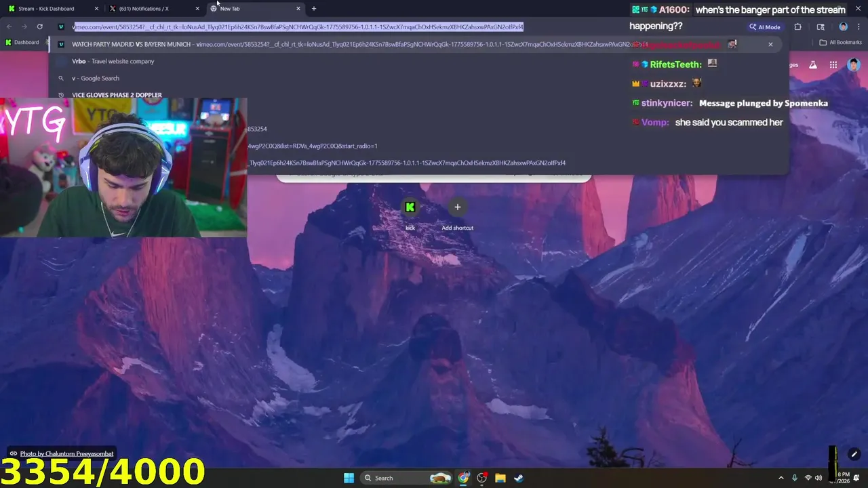This screenshot has width=868, height=488.
Task: Open the kick shortcut tile
Action: click(x=410, y=214)
